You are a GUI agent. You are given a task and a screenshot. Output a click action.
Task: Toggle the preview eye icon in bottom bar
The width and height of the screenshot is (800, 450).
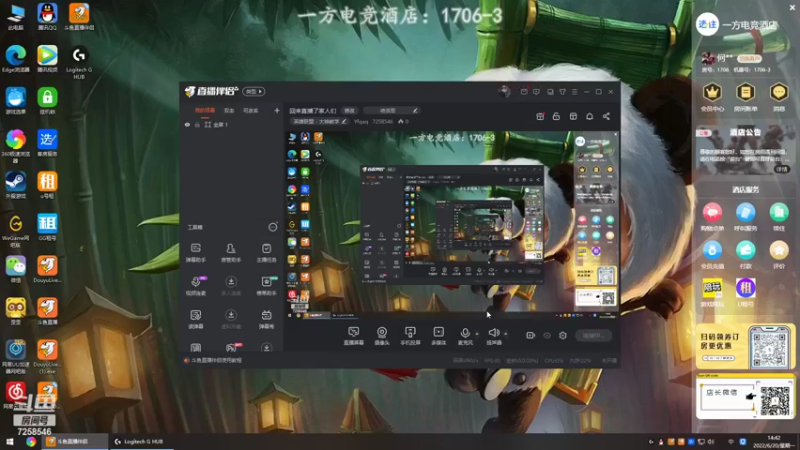547,335
